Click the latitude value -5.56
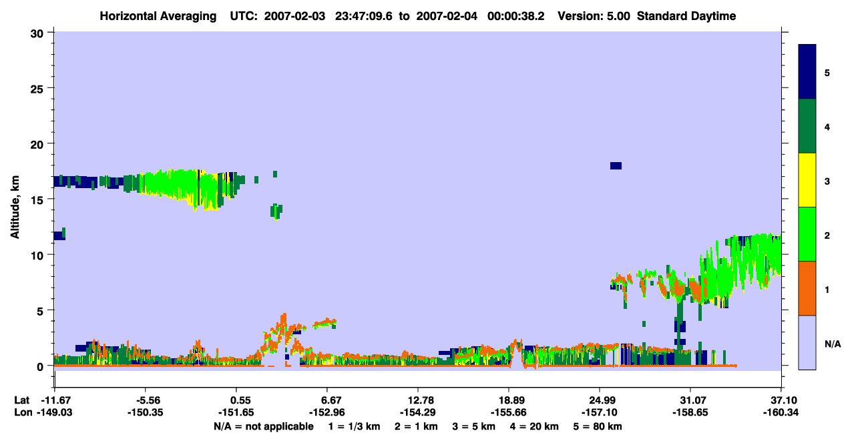Image resolution: width=868 pixels, height=445 pixels. coord(146,400)
